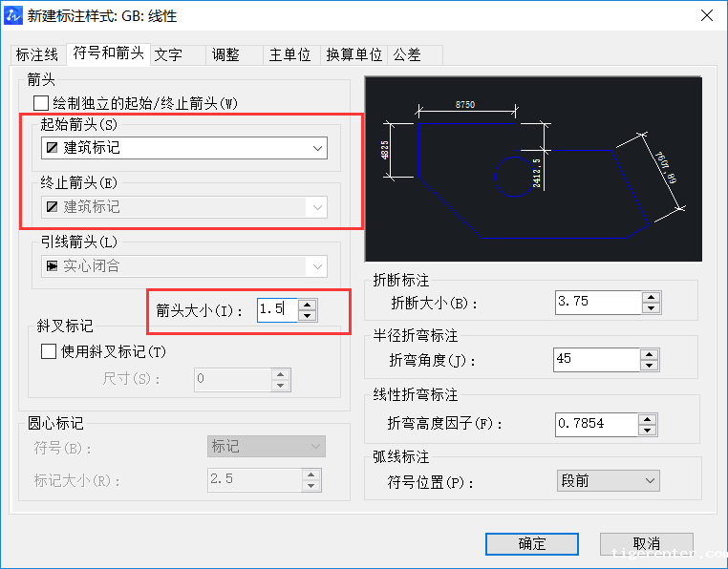Open the 文字 tab
728x569 pixels.
click(169, 55)
